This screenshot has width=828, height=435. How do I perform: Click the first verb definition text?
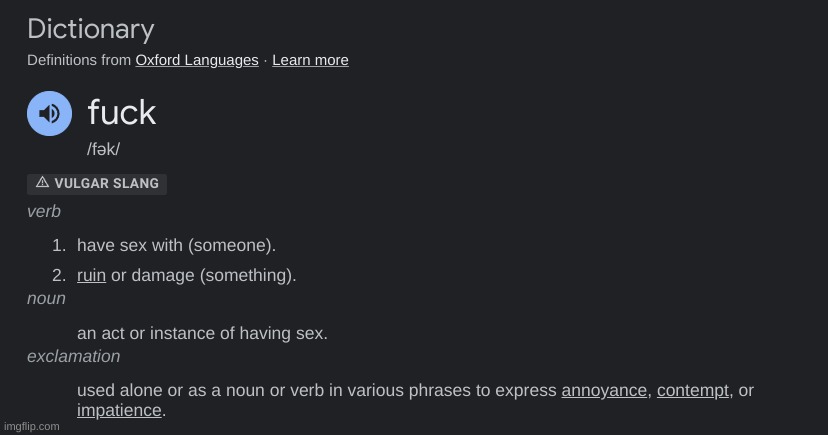[x=176, y=245]
